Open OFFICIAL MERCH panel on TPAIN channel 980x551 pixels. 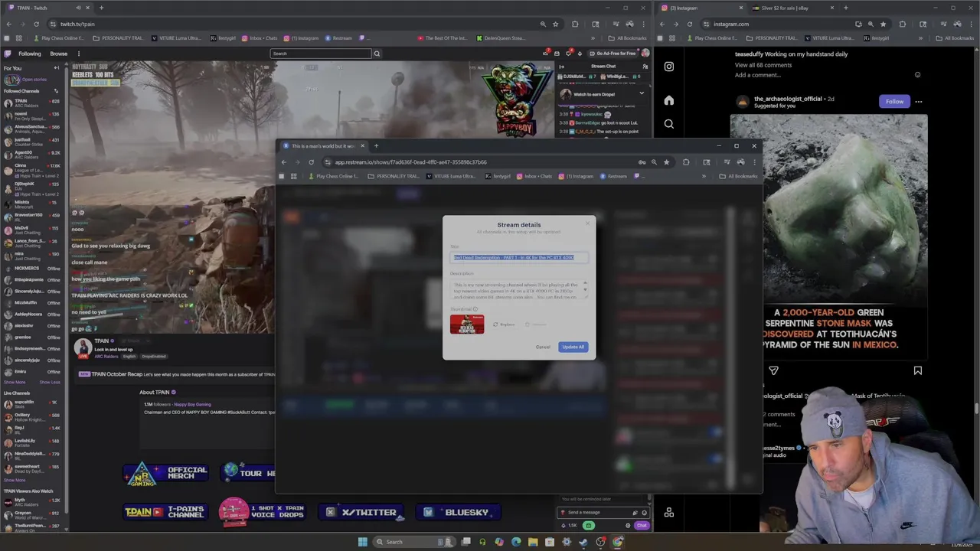[166, 473]
